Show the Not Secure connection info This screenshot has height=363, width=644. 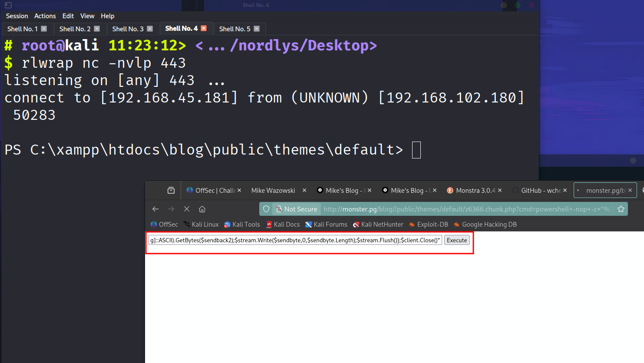tap(297, 209)
